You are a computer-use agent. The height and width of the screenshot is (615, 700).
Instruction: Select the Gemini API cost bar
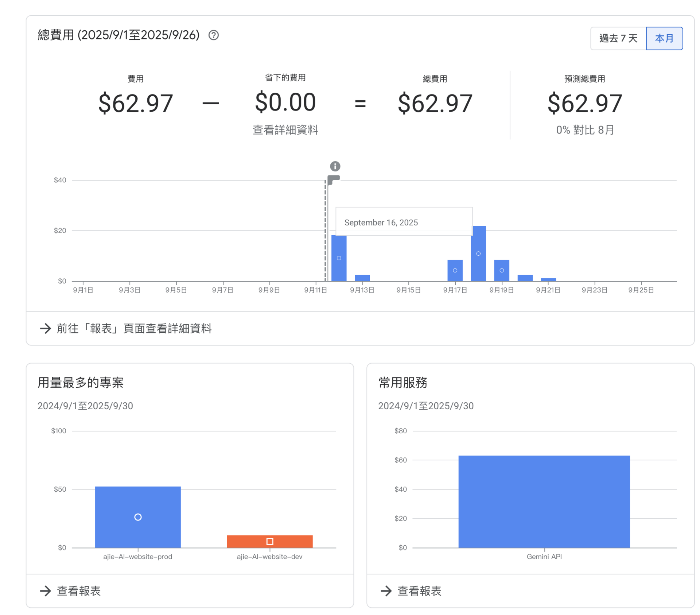point(544,502)
